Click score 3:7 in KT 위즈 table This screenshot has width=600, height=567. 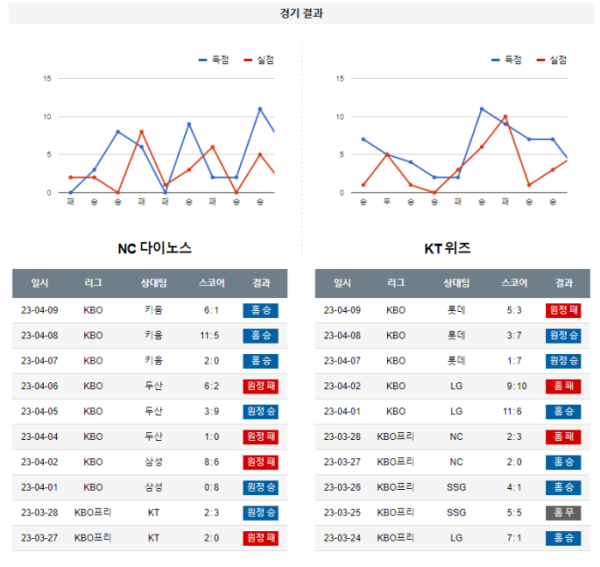click(x=514, y=336)
